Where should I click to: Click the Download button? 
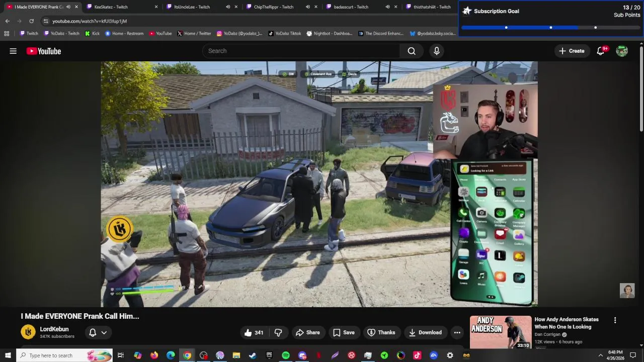[x=425, y=332]
